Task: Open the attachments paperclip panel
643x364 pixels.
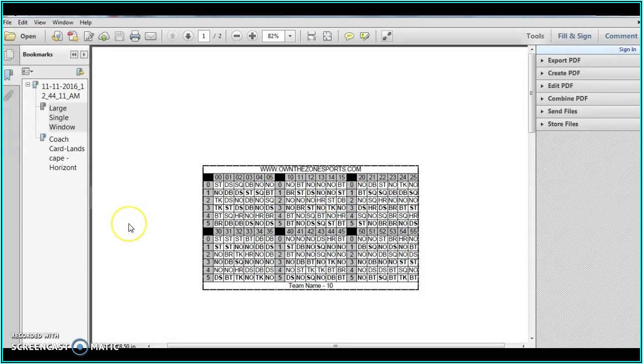Action: (x=8, y=95)
